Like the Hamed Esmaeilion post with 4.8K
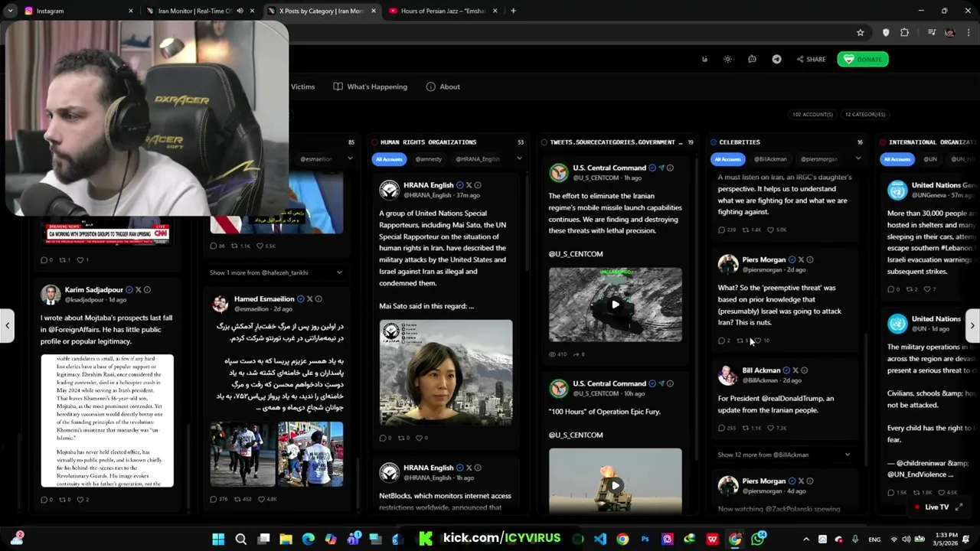Screen dimensions: 980x551 pyautogui.click(x=267, y=499)
